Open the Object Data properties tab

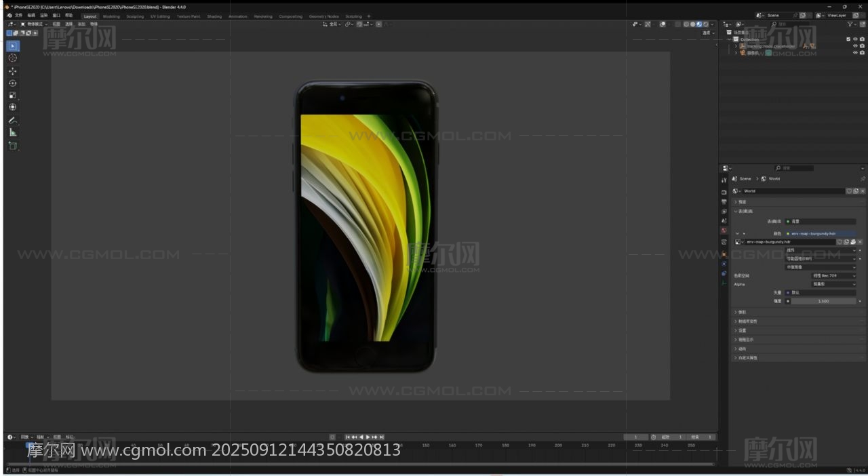724,283
